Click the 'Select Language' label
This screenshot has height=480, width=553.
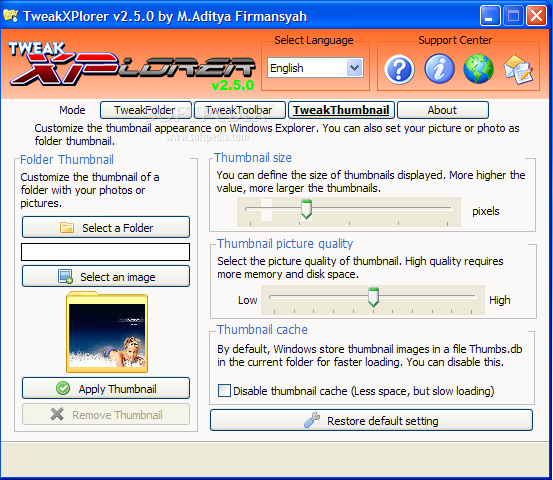click(314, 40)
